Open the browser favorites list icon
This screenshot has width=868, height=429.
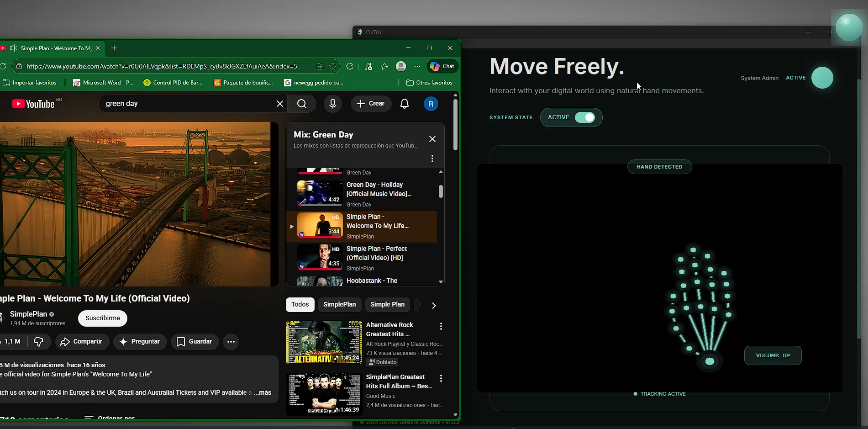pyautogui.click(x=384, y=66)
